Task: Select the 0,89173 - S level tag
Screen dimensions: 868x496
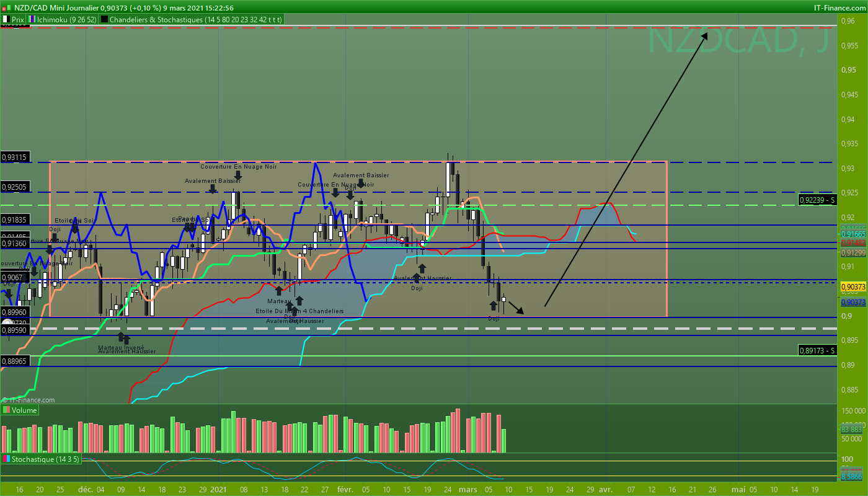Action: 818,350
